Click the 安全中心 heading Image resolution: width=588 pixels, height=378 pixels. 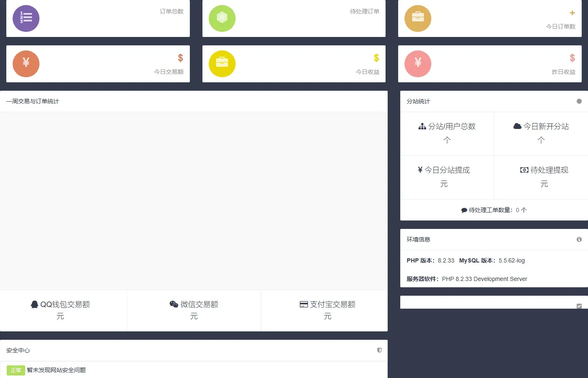tap(18, 350)
